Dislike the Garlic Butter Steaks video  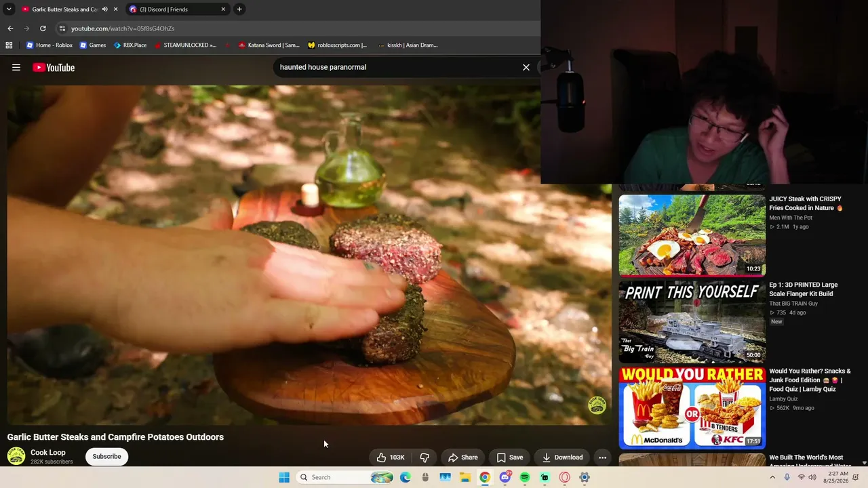[x=425, y=457]
